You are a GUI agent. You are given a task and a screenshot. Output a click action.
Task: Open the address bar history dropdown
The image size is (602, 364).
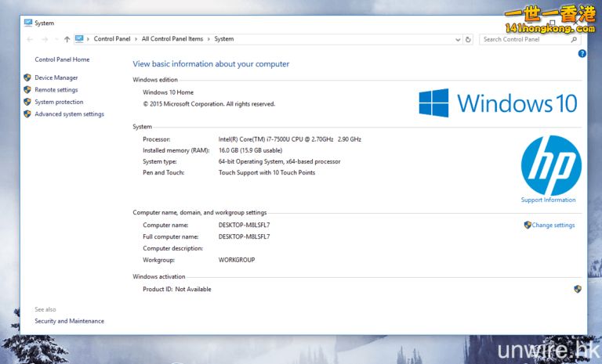coord(458,39)
